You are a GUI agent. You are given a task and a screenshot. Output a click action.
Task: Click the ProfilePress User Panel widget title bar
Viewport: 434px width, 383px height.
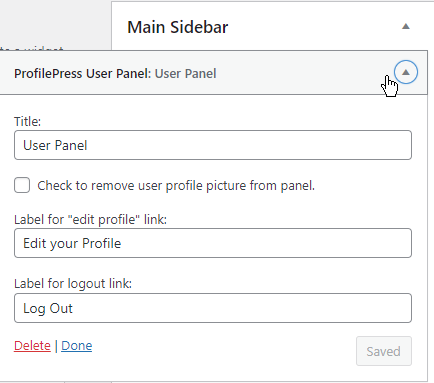pos(213,73)
